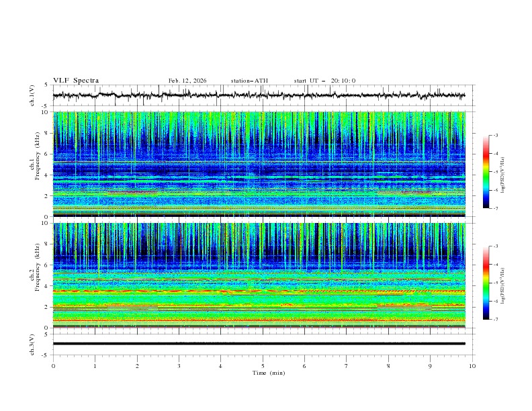
Task: Click the "VLF Spectra" title text
Action: pos(76,81)
